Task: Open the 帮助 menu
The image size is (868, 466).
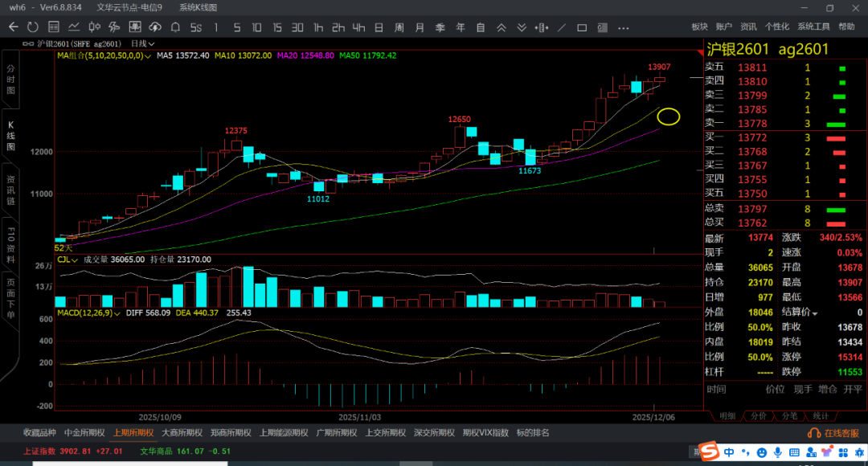Action: pos(846,27)
